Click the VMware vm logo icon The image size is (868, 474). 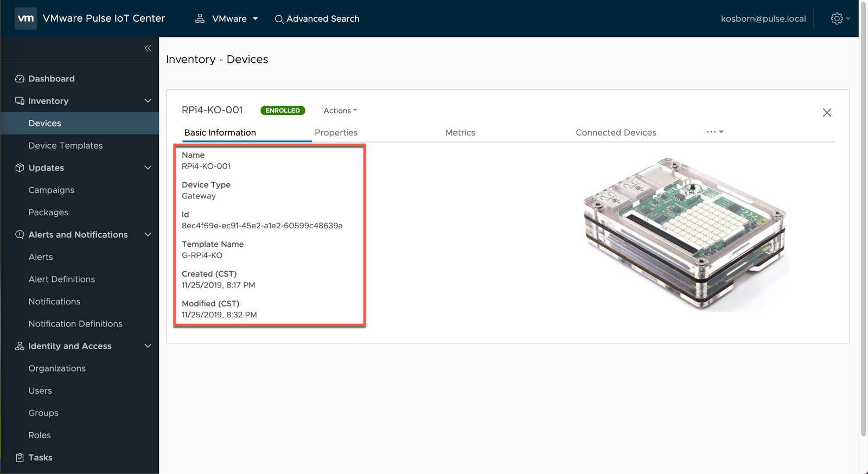click(25, 18)
